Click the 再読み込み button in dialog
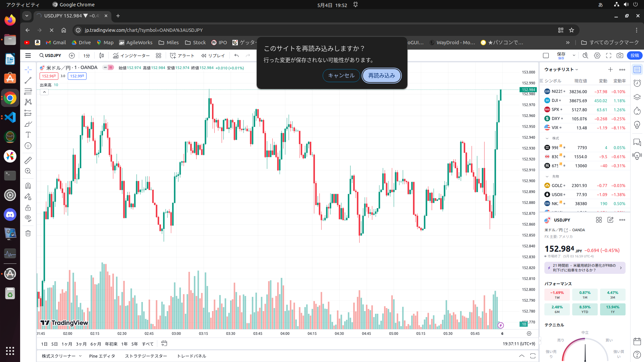This screenshot has width=644, height=362. coord(382,76)
